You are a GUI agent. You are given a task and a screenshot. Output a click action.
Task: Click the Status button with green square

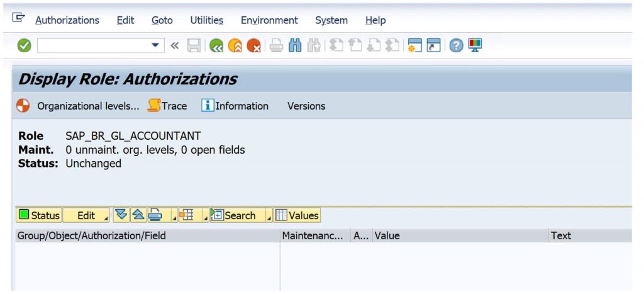pyautogui.click(x=39, y=215)
